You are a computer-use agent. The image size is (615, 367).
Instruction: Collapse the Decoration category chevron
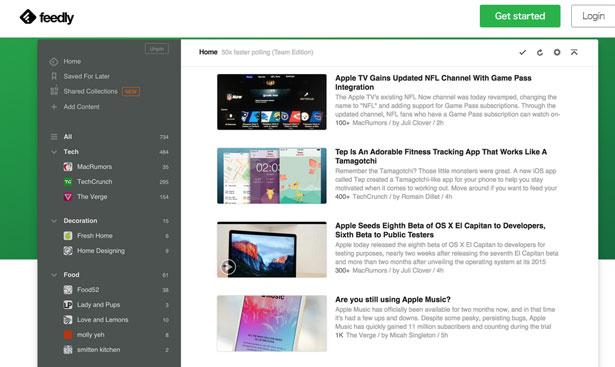coord(54,221)
